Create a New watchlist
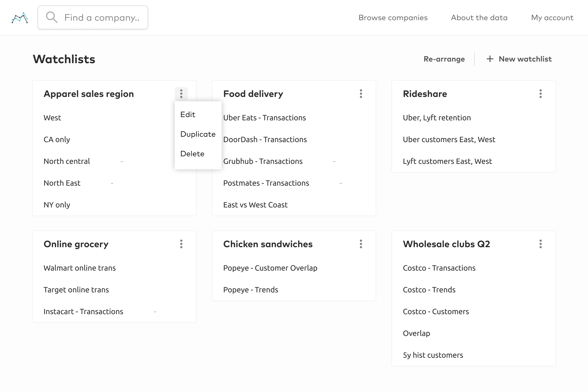The height and width of the screenshot is (392, 588). (525, 59)
